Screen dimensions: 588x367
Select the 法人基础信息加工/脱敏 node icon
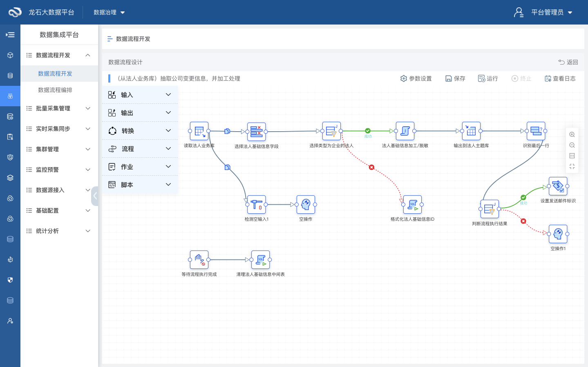405,131
